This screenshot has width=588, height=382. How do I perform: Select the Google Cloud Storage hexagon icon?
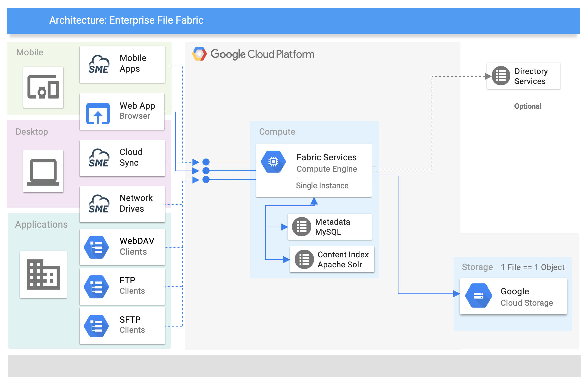tap(478, 296)
